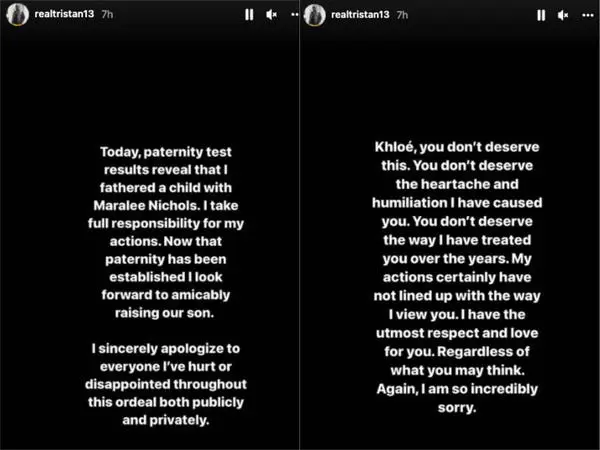Viewport: 600px width, 450px height.
Task: Open profile picture on the right story
Action: coord(315,15)
